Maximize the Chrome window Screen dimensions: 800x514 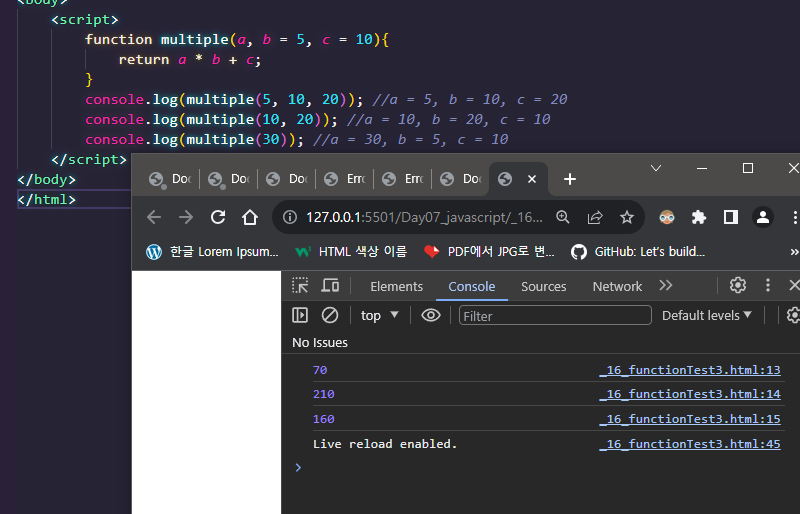tap(748, 168)
